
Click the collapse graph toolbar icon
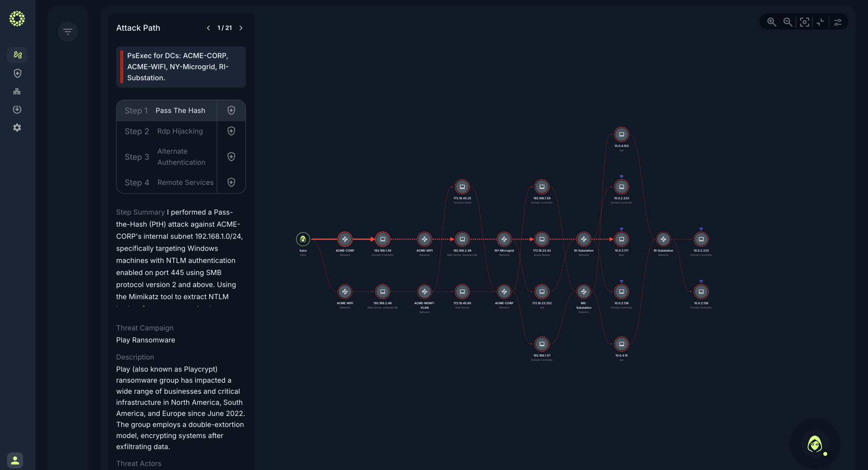[x=820, y=22]
